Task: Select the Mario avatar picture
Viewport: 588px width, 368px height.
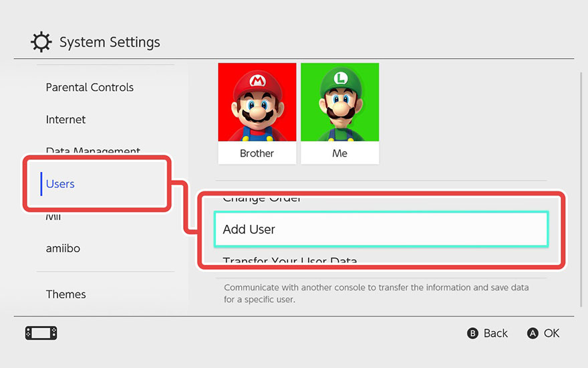Action: point(257,102)
